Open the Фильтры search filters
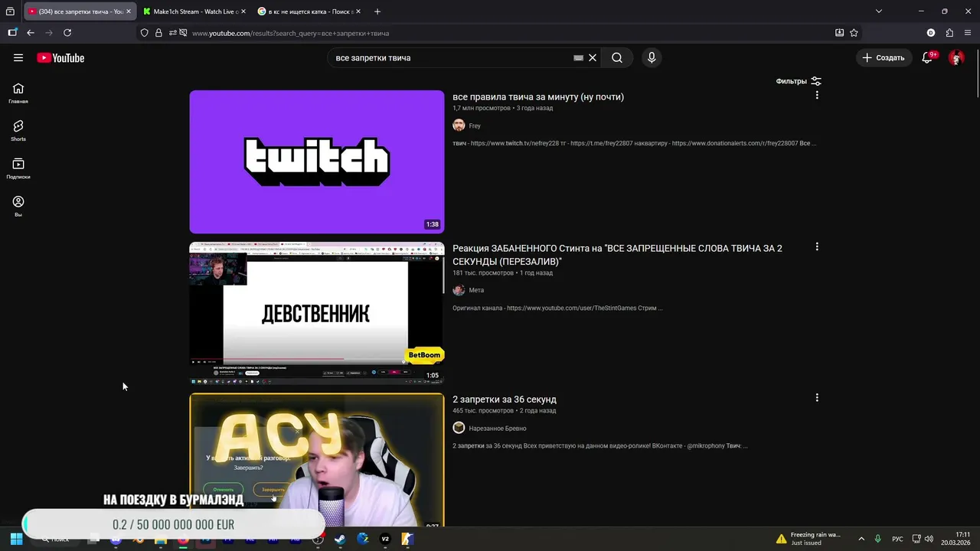The height and width of the screenshot is (551, 980). click(799, 81)
